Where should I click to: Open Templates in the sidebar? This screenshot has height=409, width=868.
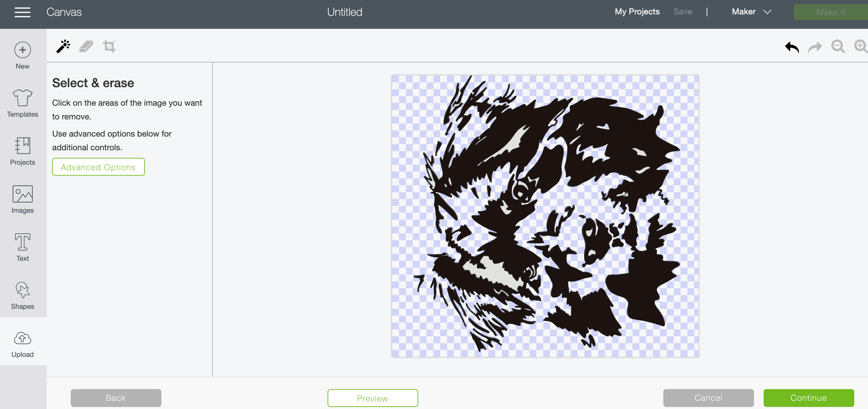(23, 104)
